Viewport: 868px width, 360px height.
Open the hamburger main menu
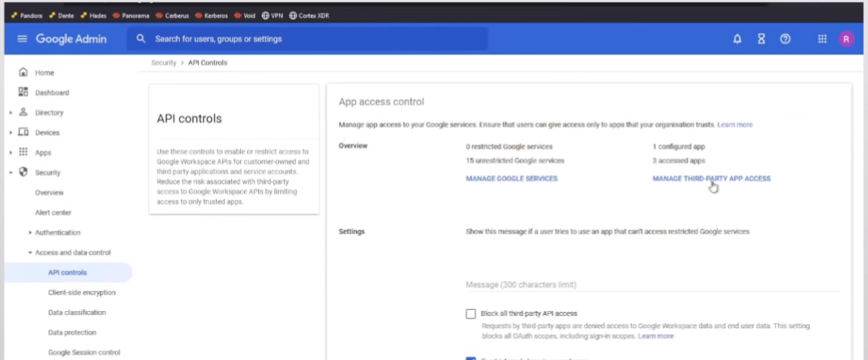coord(22,39)
